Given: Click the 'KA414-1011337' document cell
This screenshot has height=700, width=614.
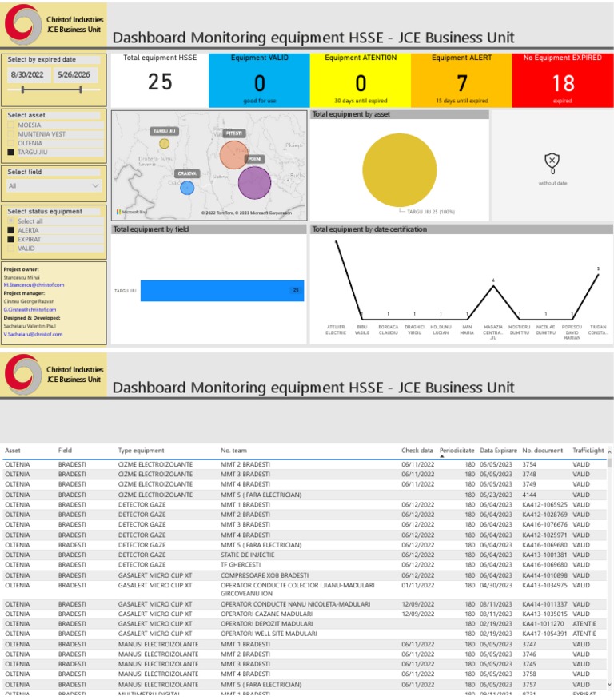Looking at the screenshot, I should click(544, 604).
